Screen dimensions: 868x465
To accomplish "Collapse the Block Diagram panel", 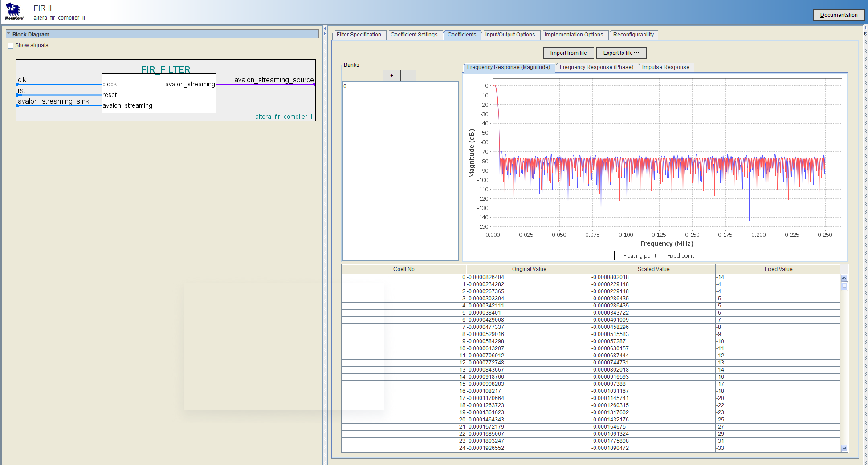I will (9, 34).
